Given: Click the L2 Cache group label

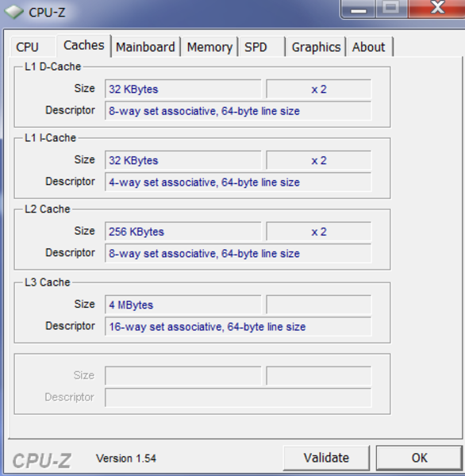Looking at the screenshot, I should [48, 209].
